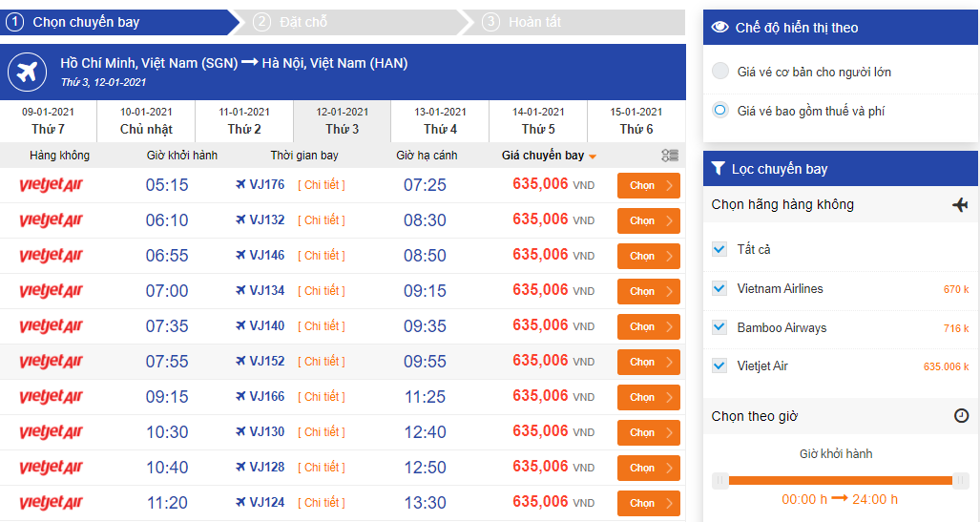The width and height of the screenshot is (980, 522).
Task: Select date tab 13-01-2021 Thứ 4
Action: pos(440,121)
